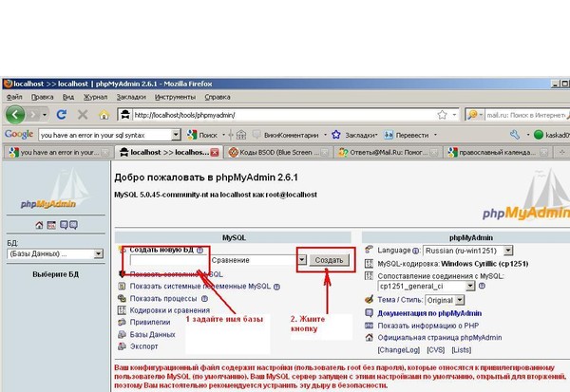Go to the browser home page icon
Viewport: 570px width, 392px height.
point(104,115)
